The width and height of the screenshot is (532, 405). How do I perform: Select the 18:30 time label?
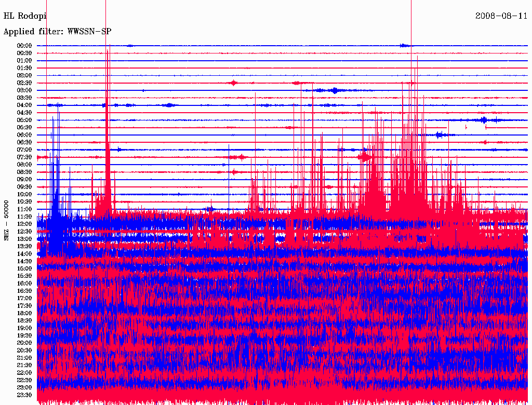(x=24, y=321)
